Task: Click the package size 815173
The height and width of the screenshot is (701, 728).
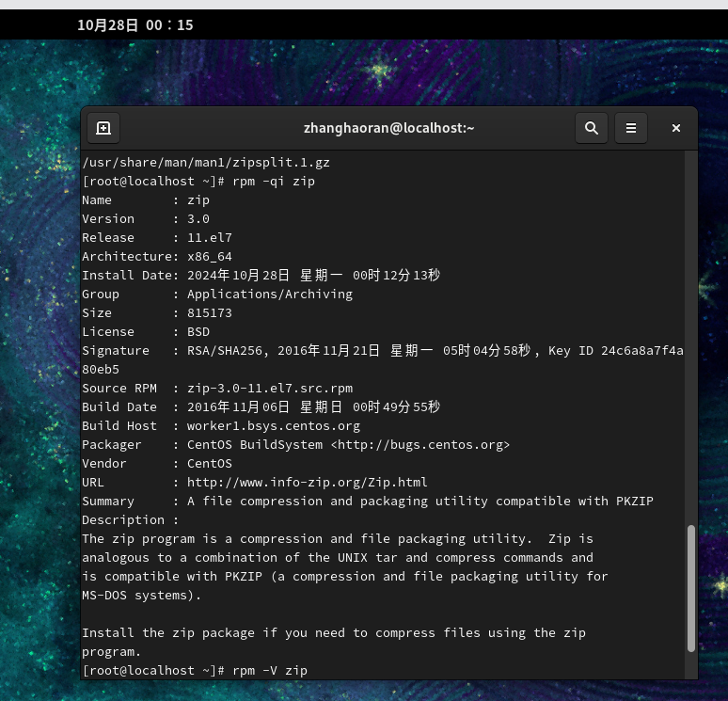Action: coord(210,312)
